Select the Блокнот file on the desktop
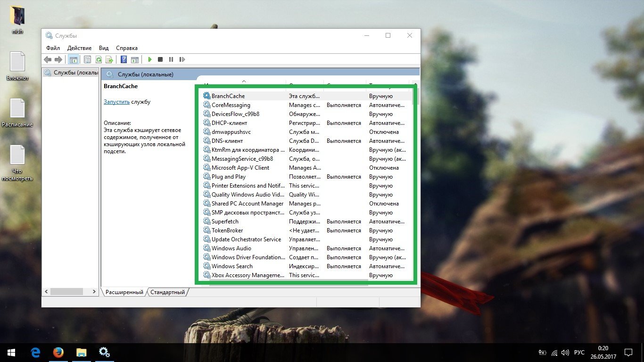Viewport: 644px width, 362px height. [17, 66]
